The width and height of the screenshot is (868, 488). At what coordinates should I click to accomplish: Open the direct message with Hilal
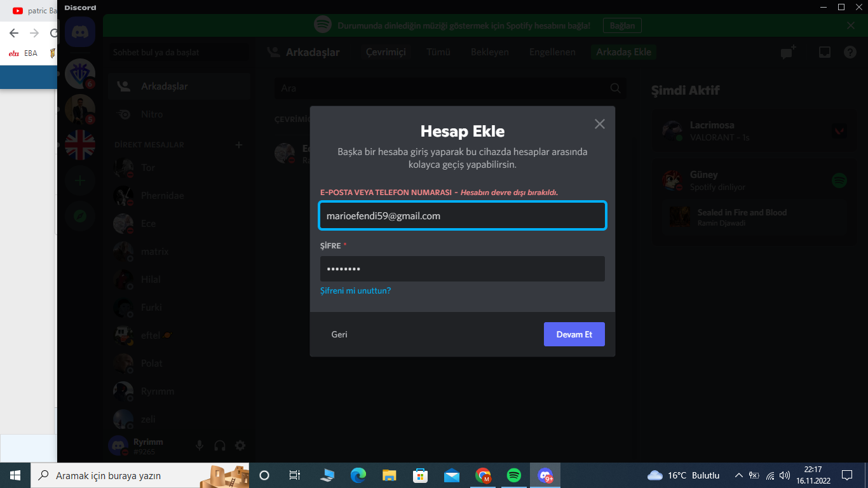[179, 280]
